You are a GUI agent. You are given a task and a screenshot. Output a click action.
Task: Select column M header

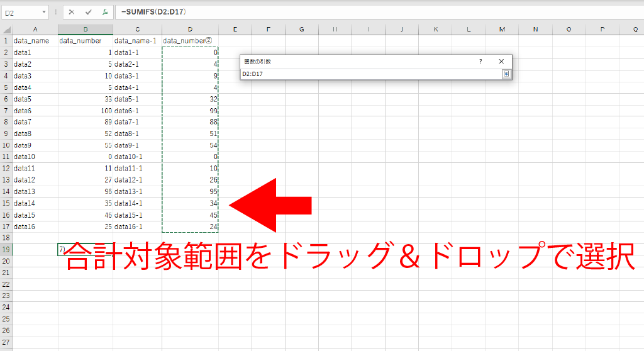point(502,30)
